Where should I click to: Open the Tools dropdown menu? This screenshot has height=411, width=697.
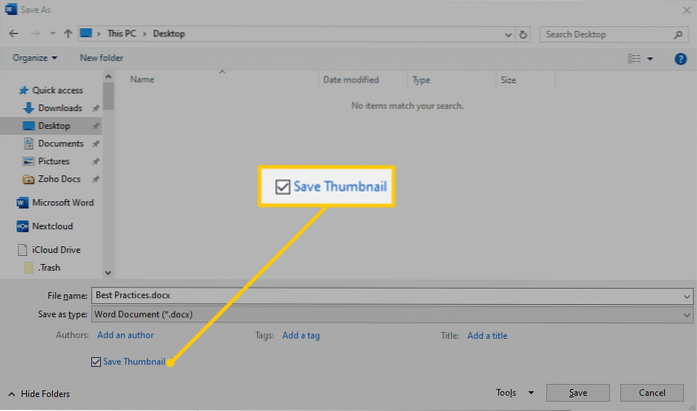(x=514, y=393)
